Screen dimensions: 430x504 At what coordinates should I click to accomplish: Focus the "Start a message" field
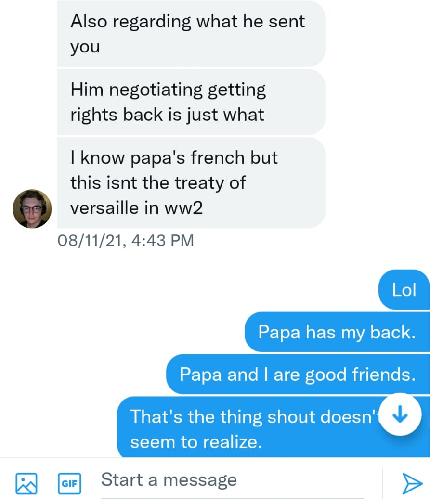tap(231, 480)
